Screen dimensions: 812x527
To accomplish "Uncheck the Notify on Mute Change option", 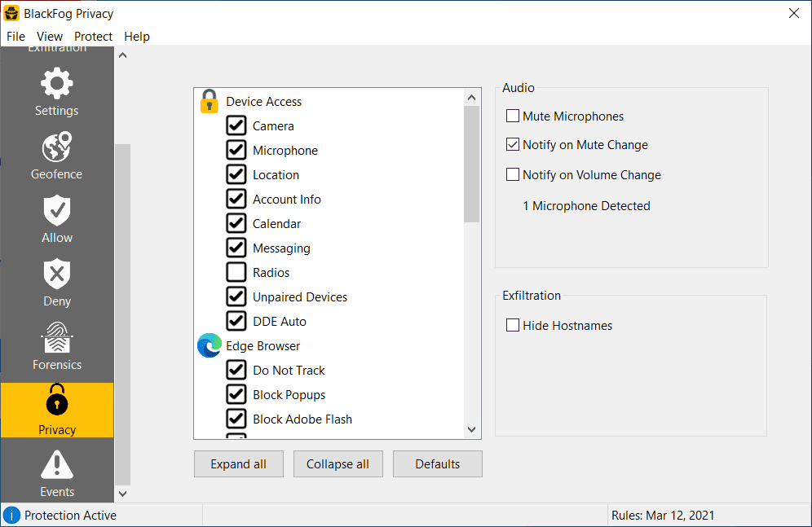I will [x=513, y=145].
